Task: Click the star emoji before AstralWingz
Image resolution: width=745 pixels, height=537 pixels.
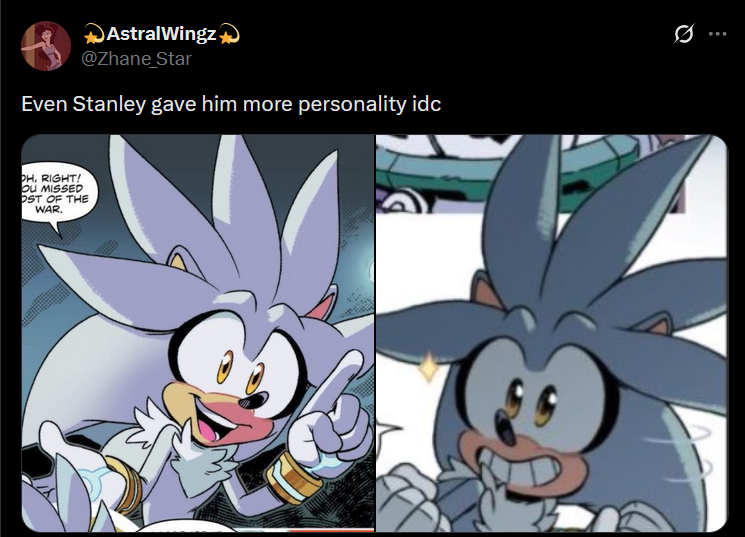Action: pyautogui.click(x=94, y=34)
